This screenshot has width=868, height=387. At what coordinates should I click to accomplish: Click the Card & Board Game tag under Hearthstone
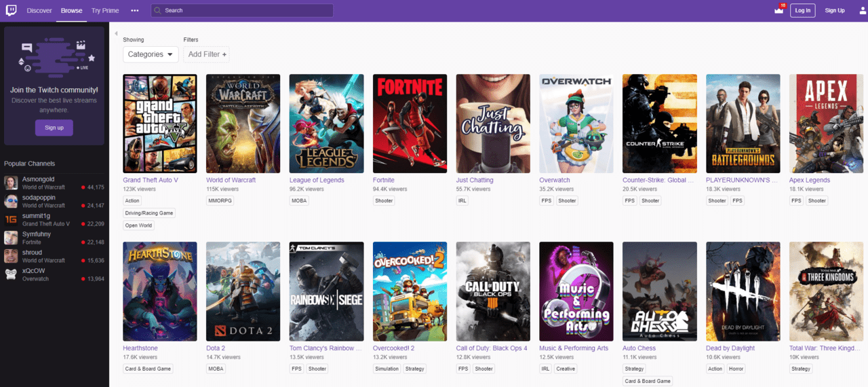click(x=148, y=369)
